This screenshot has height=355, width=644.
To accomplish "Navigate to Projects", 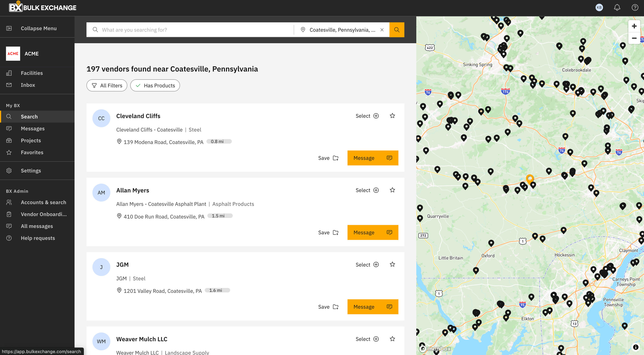I will click(37, 140).
